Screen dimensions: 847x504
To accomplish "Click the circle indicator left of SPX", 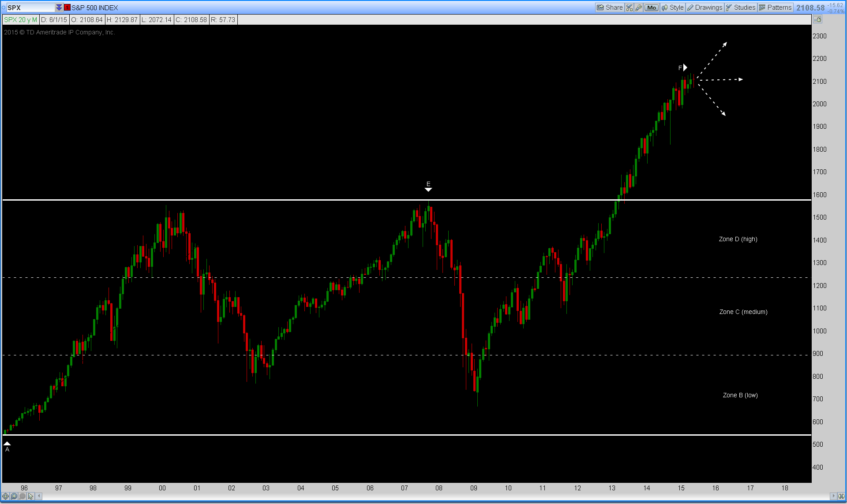I will pos(4,7).
